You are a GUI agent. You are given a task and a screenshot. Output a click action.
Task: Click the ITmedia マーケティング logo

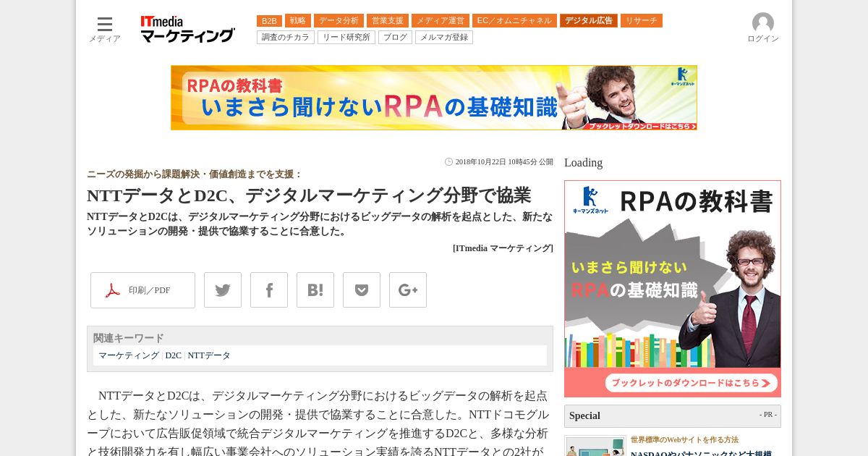[x=187, y=29]
